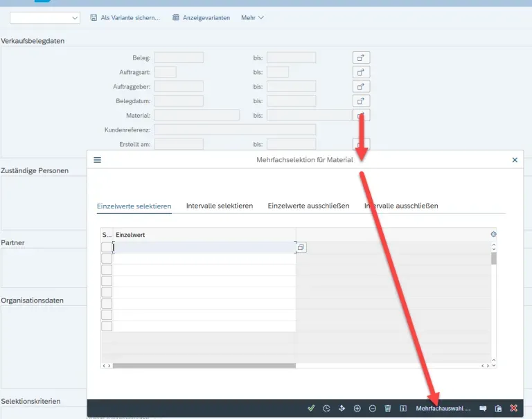Open hamburger menu in Mehrfachselektion dialog

[x=98, y=160]
